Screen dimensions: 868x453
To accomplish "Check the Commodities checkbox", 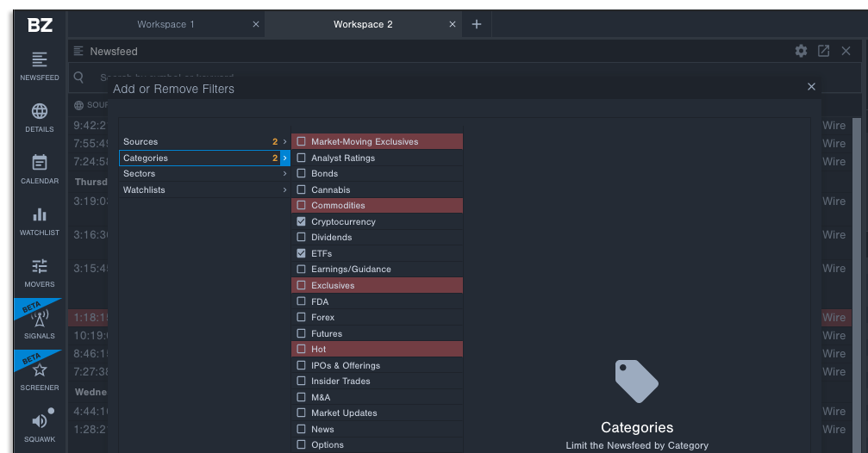I will [301, 205].
